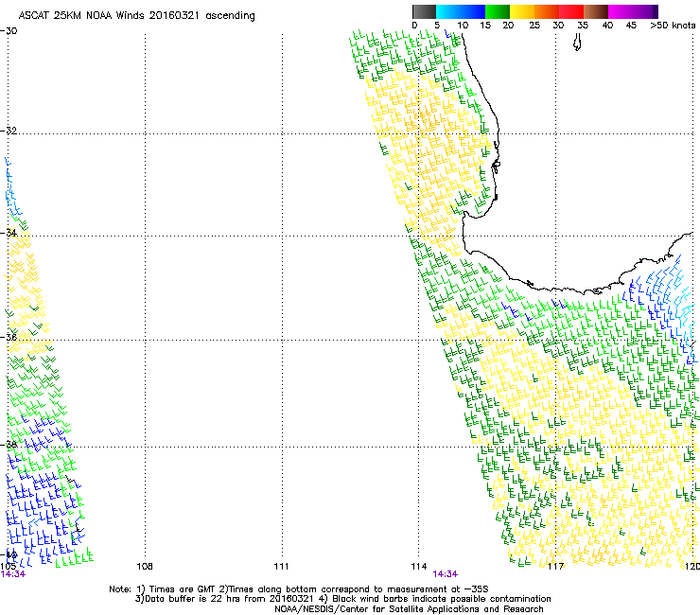700x615 pixels.
Task: Click the '40' label under the color bar
Action: 607,26
